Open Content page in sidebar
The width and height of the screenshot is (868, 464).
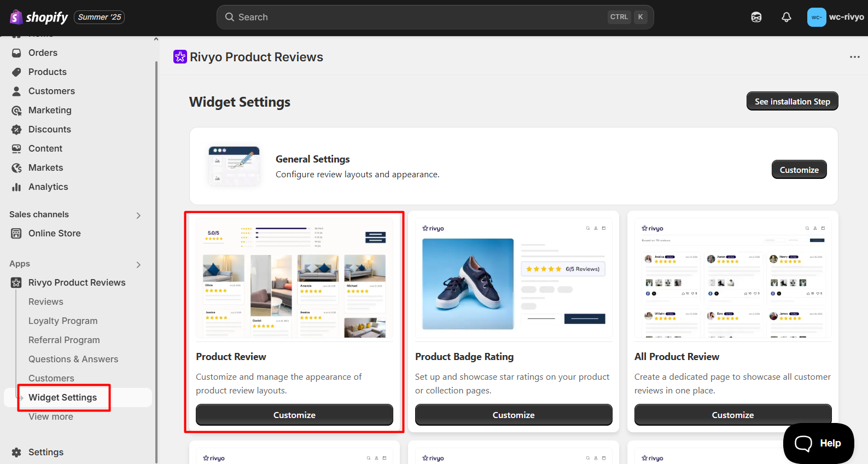pyautogui.click(x=45, y=149)
